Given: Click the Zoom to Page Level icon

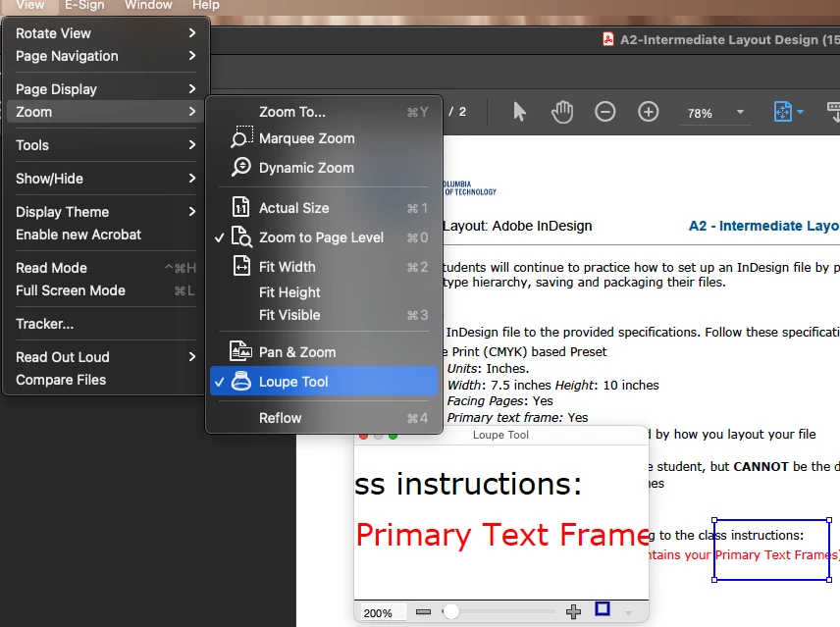Looking at the screenshot, I should point(241,236).
